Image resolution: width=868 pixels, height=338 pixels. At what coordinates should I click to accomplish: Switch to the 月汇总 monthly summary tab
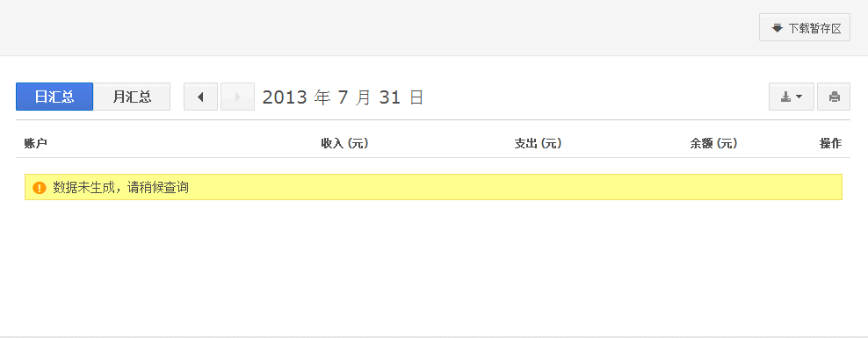pos(132,97)
